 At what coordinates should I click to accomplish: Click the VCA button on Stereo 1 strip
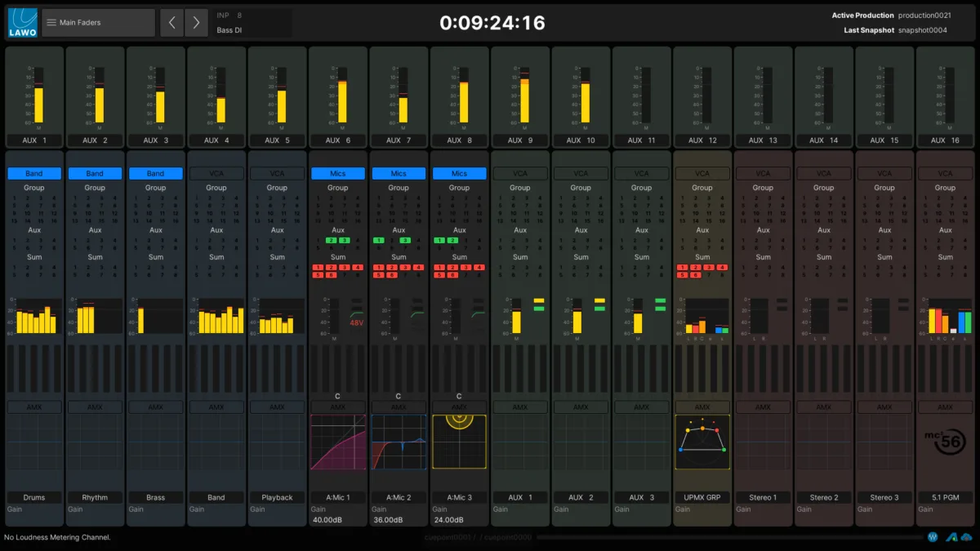tap(763, 174)
